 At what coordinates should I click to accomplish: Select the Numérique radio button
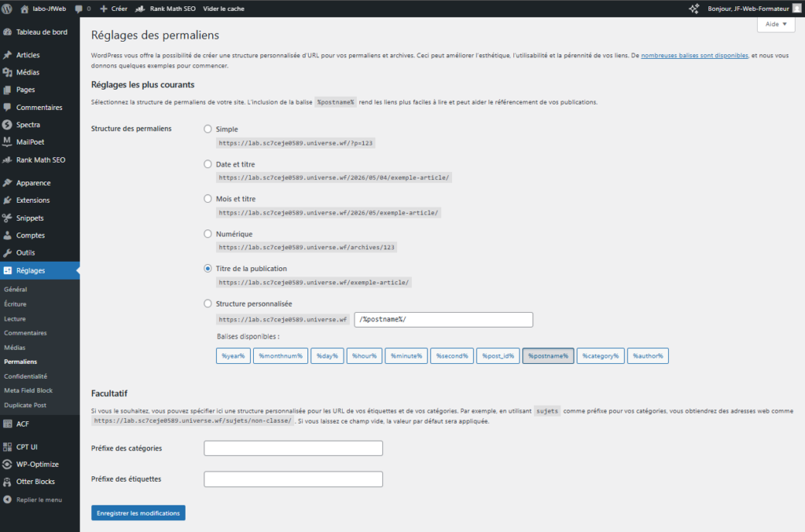click(x=208, y=233)
